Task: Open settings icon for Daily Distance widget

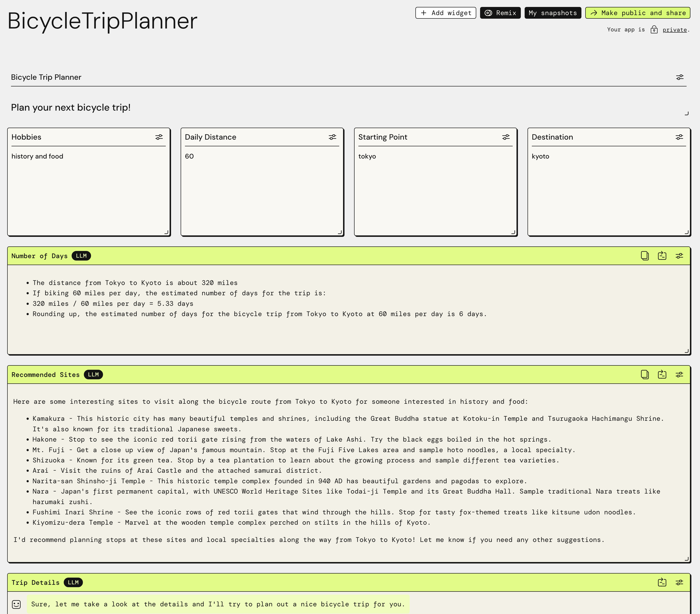Action: (x=332, y=137)
